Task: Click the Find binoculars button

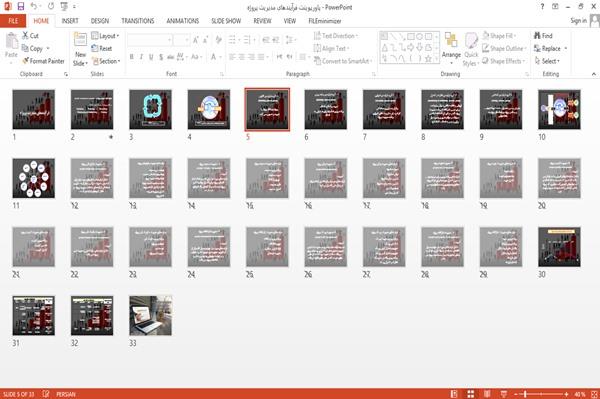Action: point(543,36)
